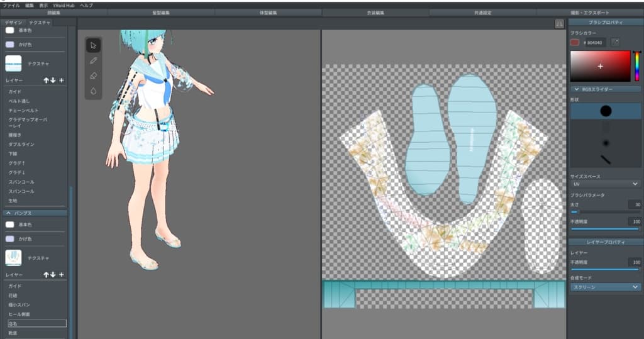Switch to the デザイン tab
The image size is (644, 339).
tap(13, 23)
